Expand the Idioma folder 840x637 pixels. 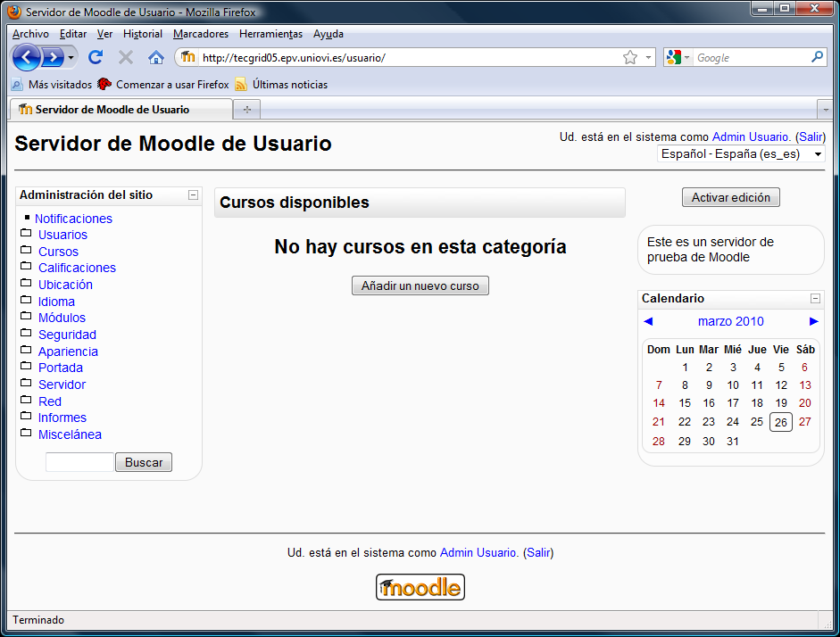(x=56, y=302)
